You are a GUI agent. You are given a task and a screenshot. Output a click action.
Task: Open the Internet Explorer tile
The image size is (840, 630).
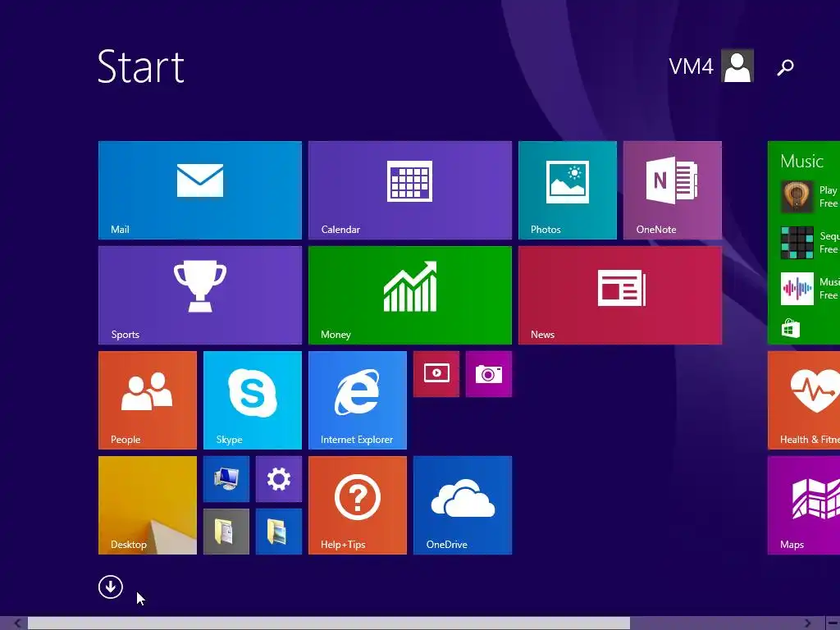(x=358, y=400)
